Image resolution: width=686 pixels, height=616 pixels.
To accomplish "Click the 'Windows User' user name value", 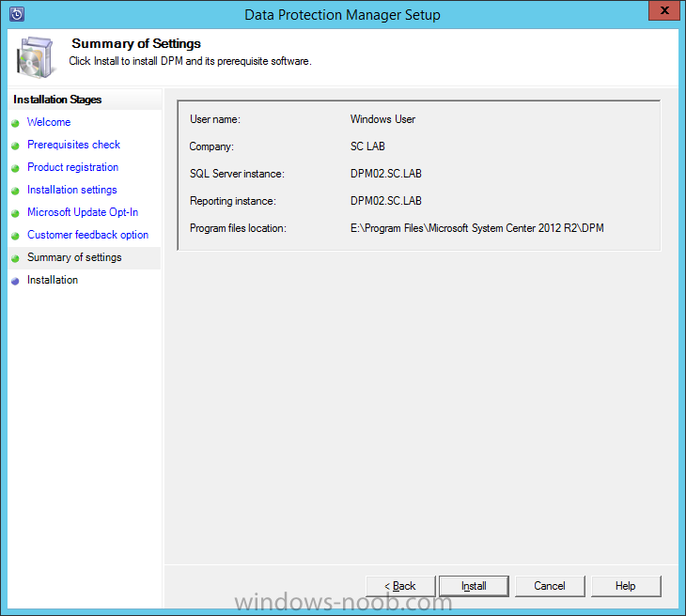I will (382, 119).
